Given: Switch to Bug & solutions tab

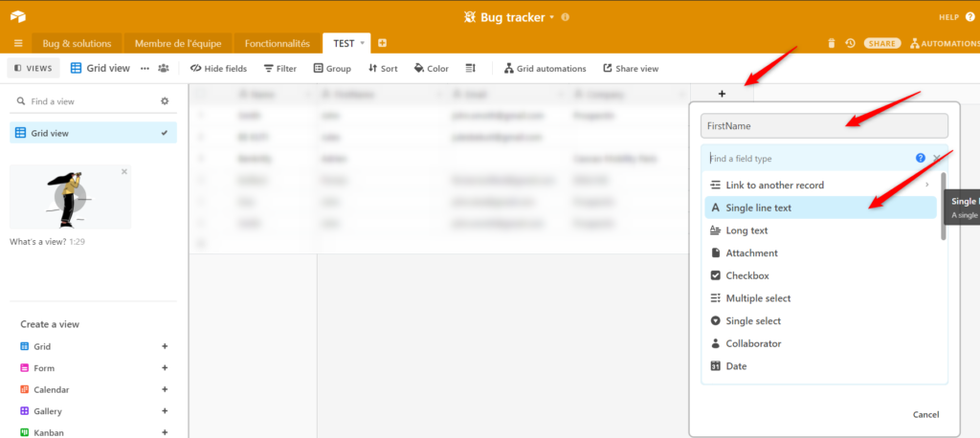Looking at the screenshot, I should 77,43.
